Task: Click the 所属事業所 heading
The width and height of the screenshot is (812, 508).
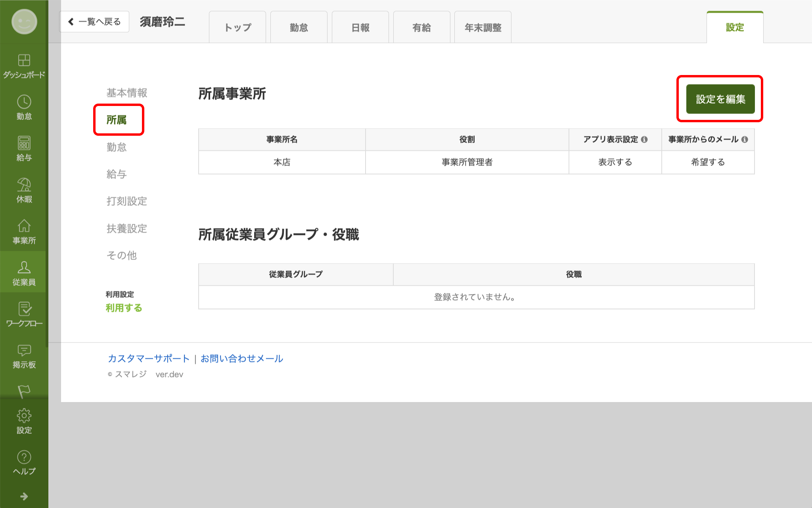Action: tap(232, 94)
